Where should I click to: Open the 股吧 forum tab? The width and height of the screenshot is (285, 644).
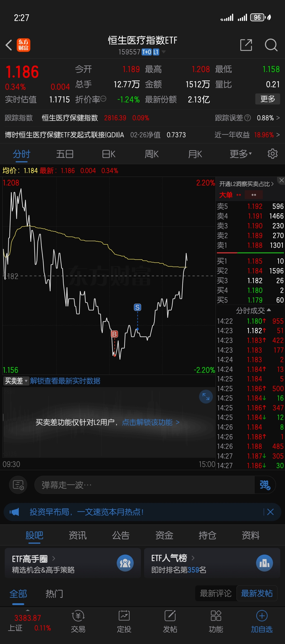tap(34, 535)
